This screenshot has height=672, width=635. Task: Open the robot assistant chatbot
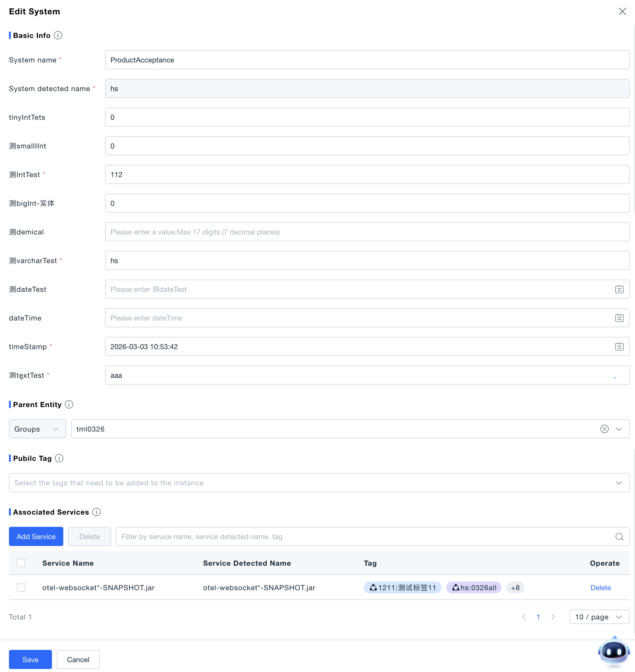click(x=614, y=651)
